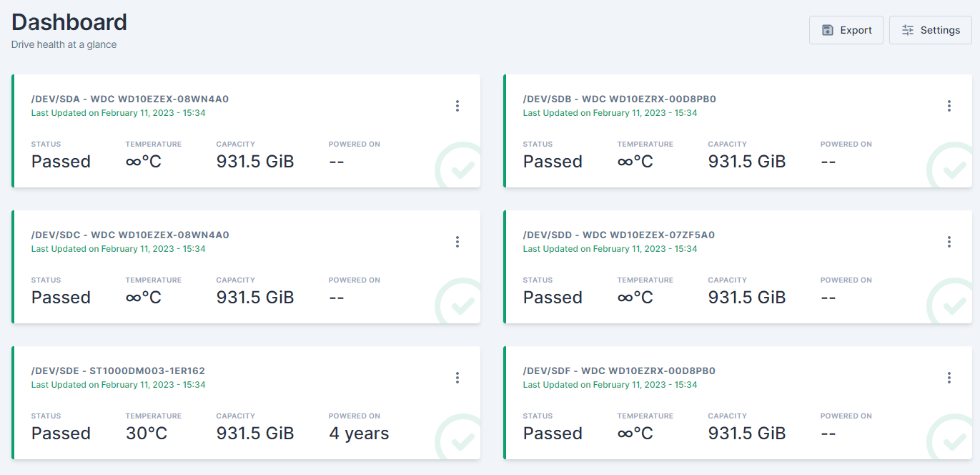Select the /DEV/SDA drive title

(130, 99)
